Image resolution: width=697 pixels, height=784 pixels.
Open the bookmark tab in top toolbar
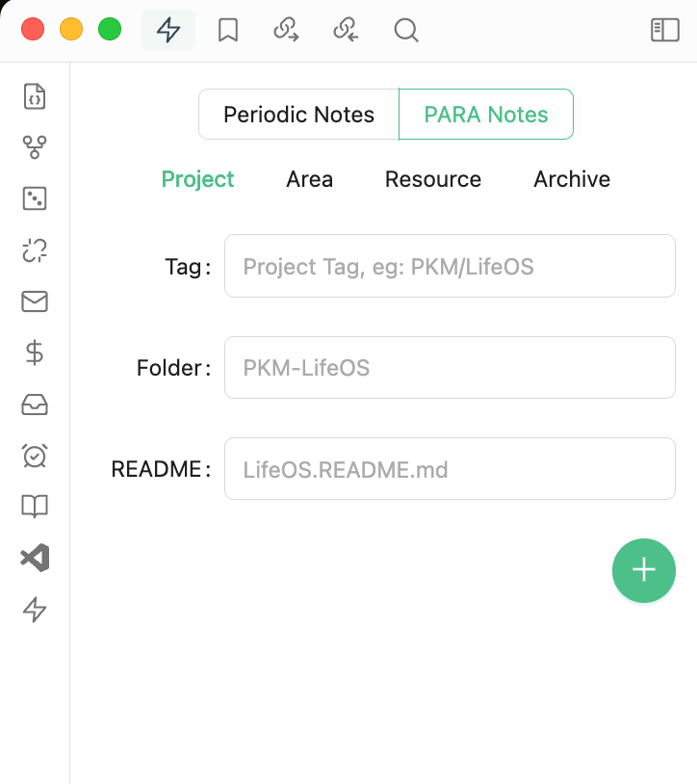(228, 30)
